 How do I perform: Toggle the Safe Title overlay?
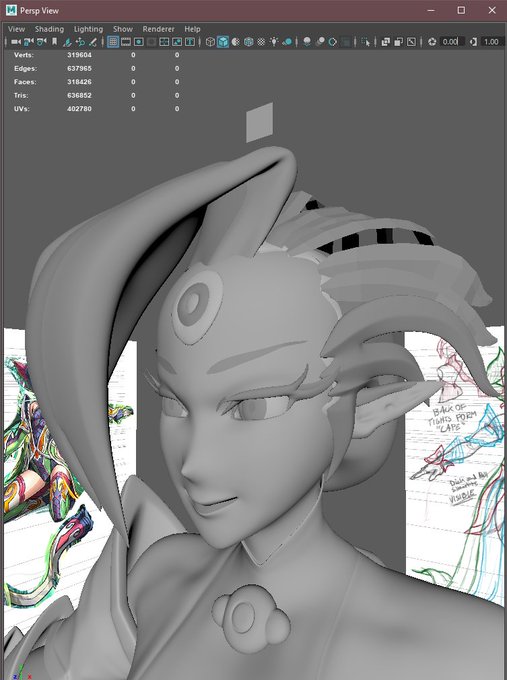tap(190, 42)
